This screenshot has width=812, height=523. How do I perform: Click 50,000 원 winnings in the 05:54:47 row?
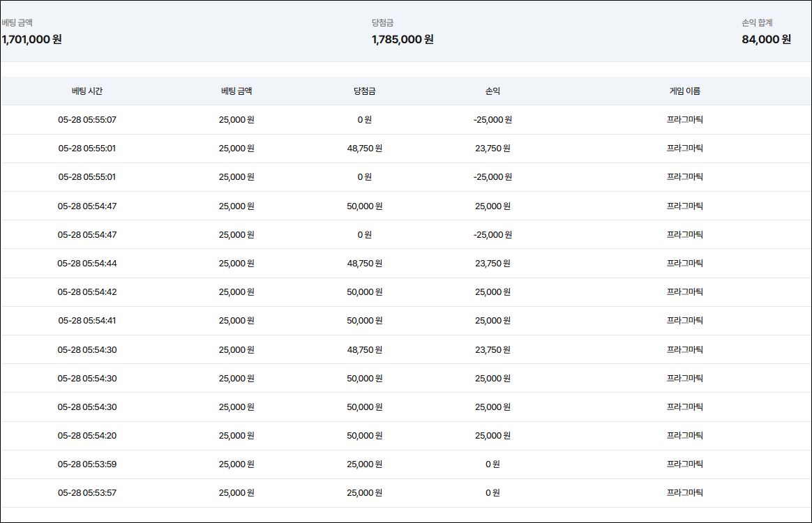pyautogui.click(x=365, y=206)
